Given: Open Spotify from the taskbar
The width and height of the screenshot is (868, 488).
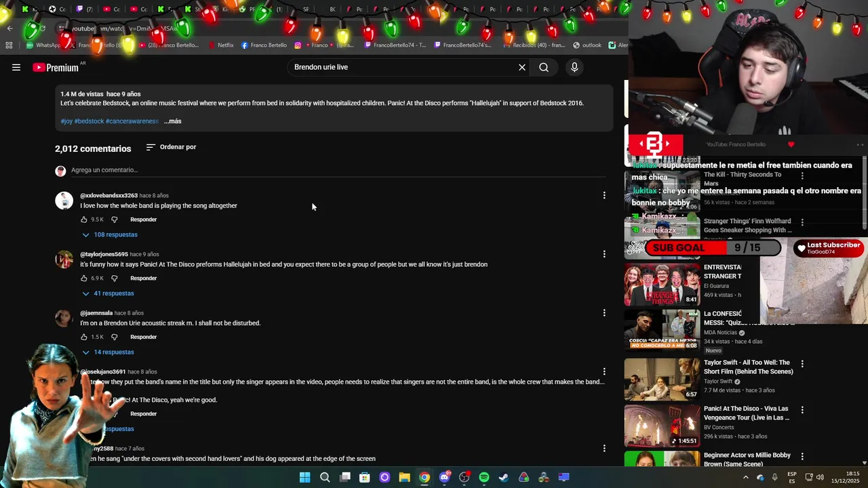Looking at the screenshot, I should (x=484, y=477).
